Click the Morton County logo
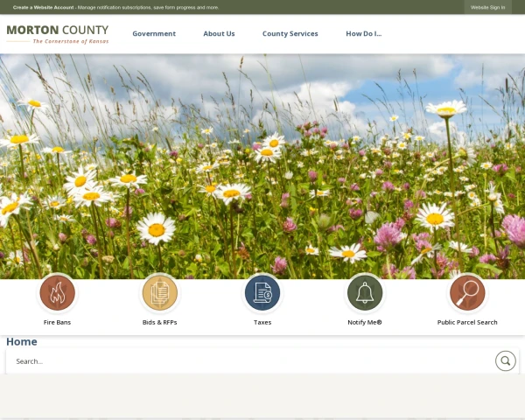525x420 pixels. pos(57,34)
